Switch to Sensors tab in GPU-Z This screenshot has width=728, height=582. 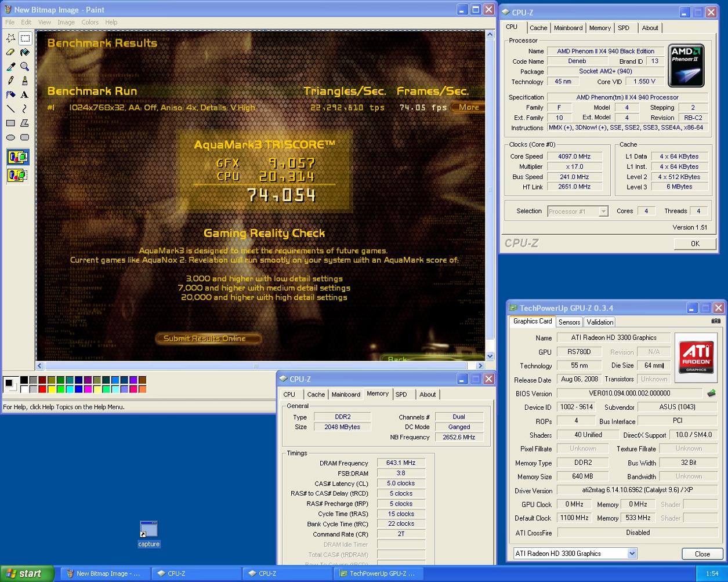569,322
